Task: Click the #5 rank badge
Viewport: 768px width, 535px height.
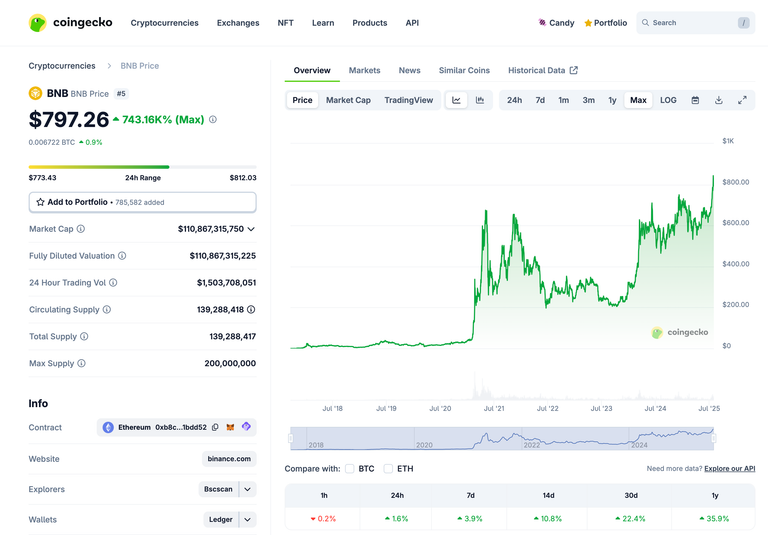Action: [x=121, y=93]
